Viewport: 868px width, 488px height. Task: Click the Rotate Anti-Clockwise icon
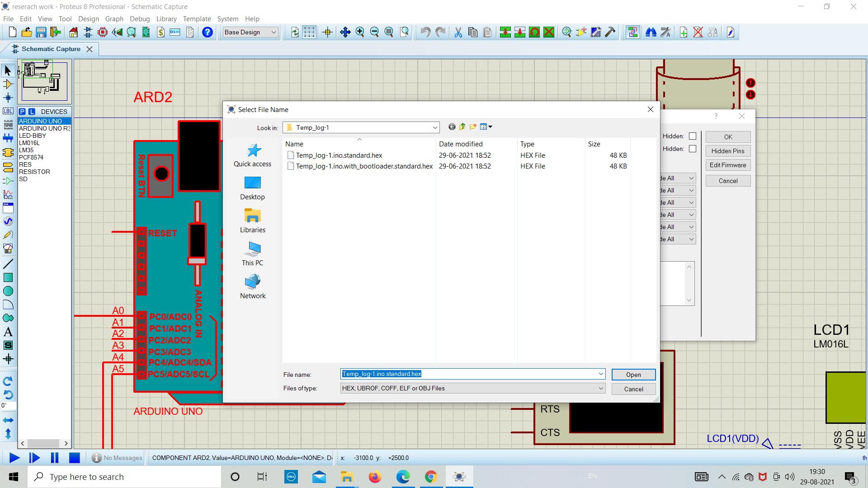point(8,394)
